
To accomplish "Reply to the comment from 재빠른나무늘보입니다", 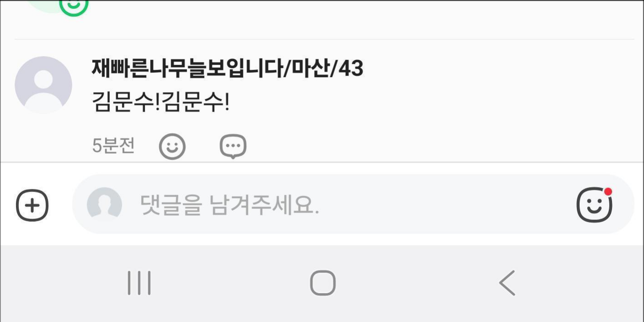I will pos(233,146).
